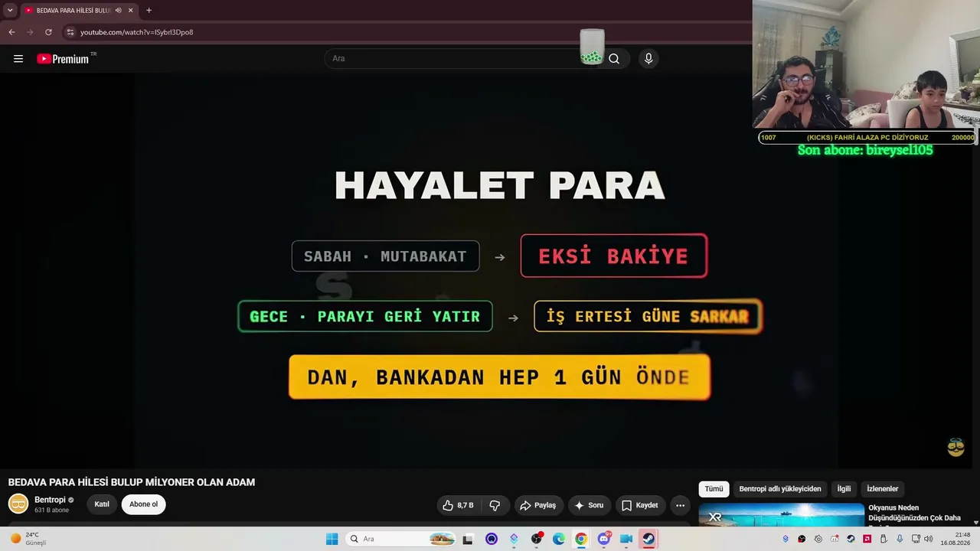Select the Tümü filter chip
This screenshot has height=551, width=980.
(714, 489)
